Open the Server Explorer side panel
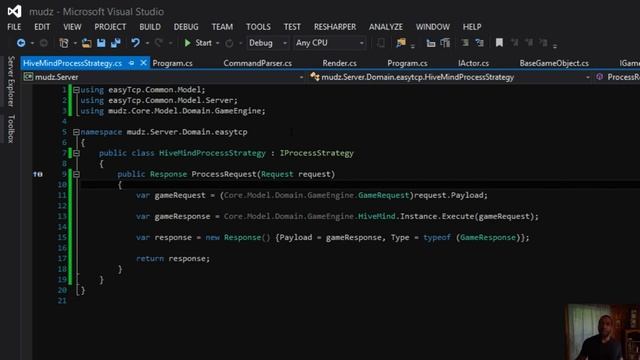 click(11, 81)
